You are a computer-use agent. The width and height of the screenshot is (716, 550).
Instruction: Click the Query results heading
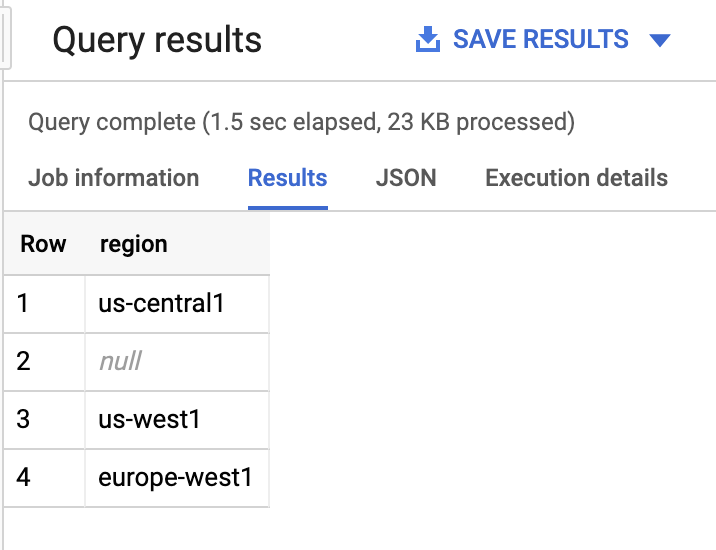[x=157, y=40]
